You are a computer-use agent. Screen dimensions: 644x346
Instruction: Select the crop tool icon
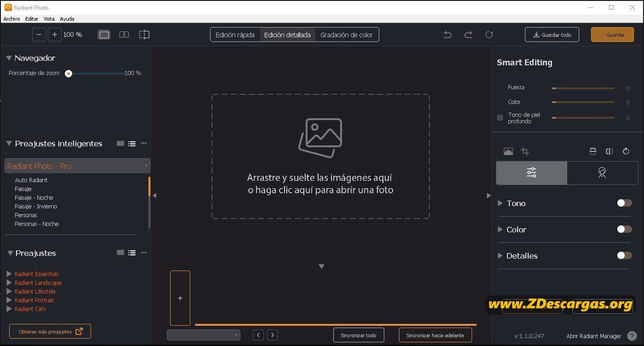click(525, 152)
